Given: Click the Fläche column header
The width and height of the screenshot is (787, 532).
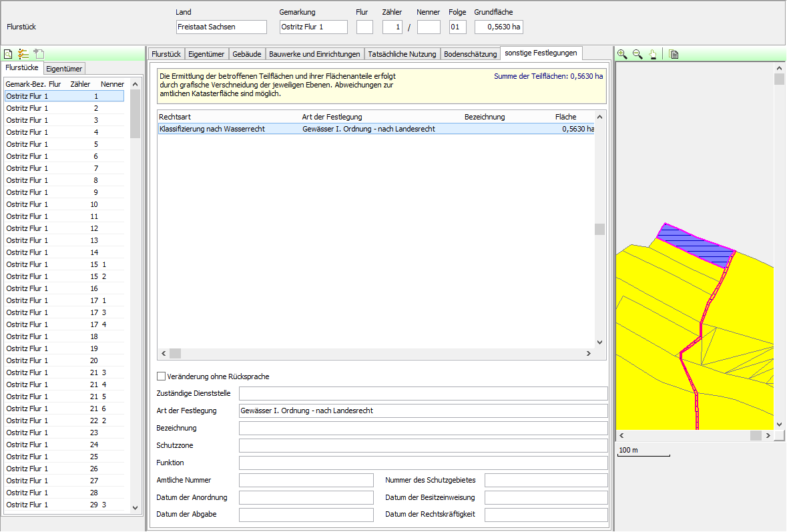Looking at the screenshot, I should [x=565, y=117].
